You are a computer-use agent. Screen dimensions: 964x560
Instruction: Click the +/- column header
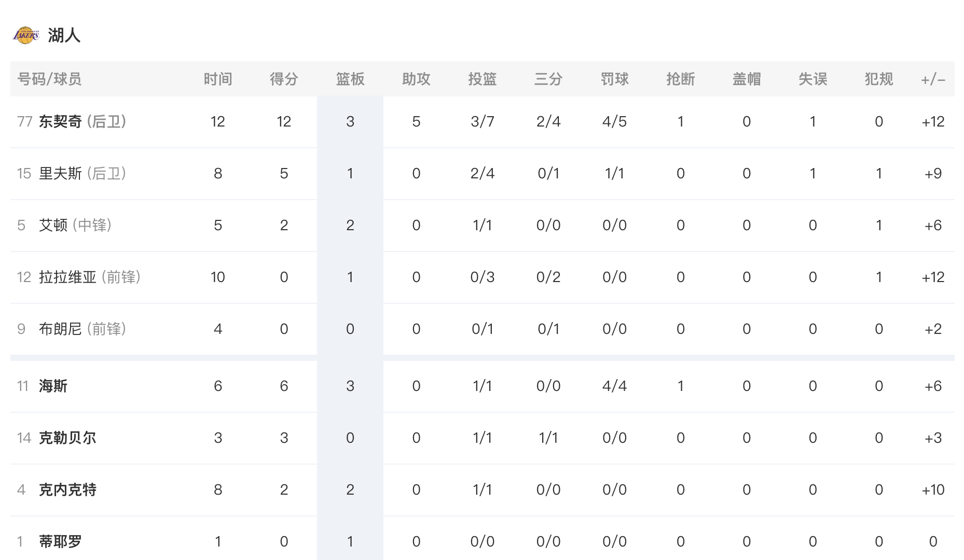pos(933,79)
